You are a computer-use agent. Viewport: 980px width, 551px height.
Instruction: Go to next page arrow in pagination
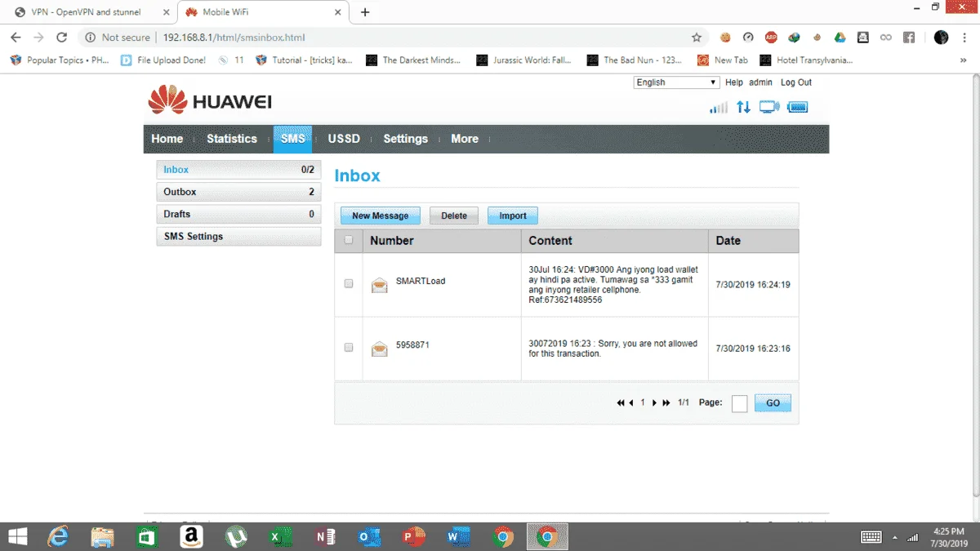click(x=654, y=403)
